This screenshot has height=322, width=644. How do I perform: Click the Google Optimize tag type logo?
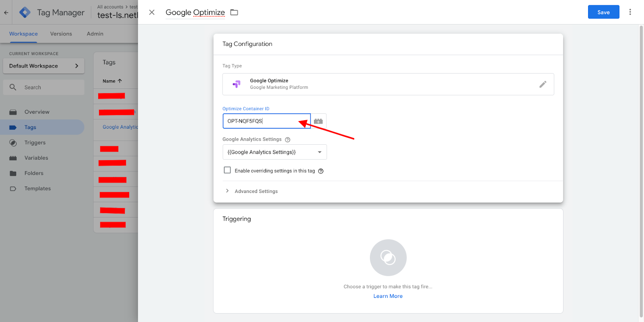237,84
